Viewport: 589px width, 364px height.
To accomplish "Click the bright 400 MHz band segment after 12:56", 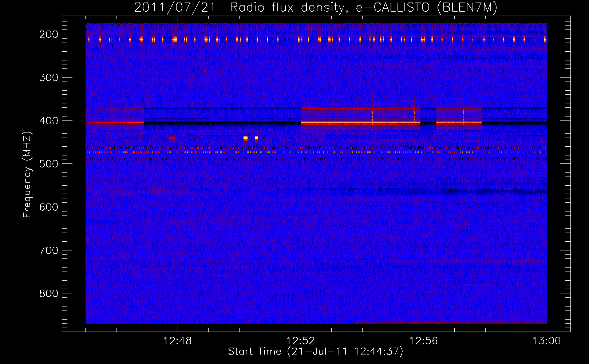I will [459, 123].
